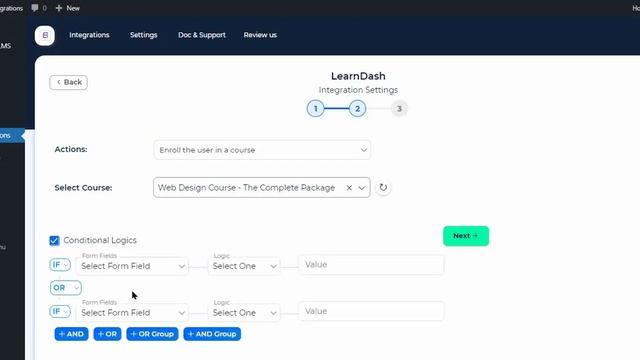Add a condition with the + AND button
This screenshot has width=640, height=360.
[x=71, y=334]
